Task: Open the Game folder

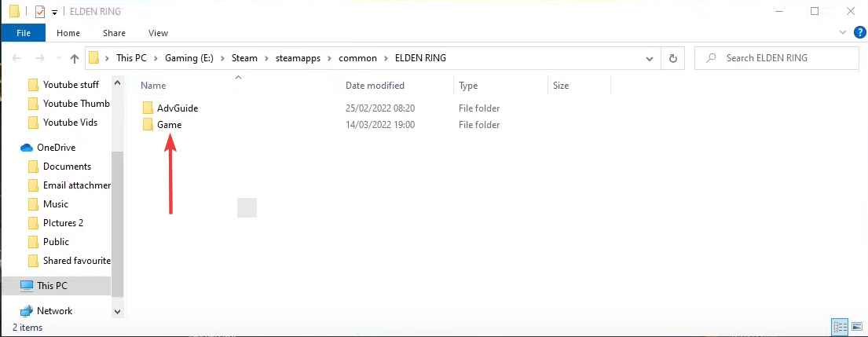Action: click(x=169, y=125)
